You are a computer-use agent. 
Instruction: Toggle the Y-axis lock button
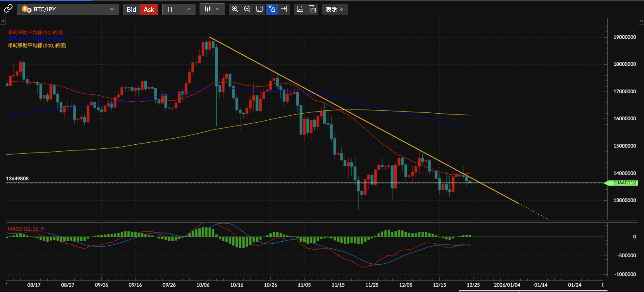pos(271,9)
